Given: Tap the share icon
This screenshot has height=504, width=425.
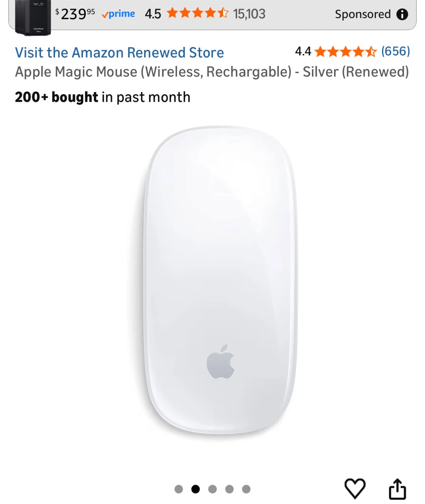Looking at the screenshot, I should [398, 489].
